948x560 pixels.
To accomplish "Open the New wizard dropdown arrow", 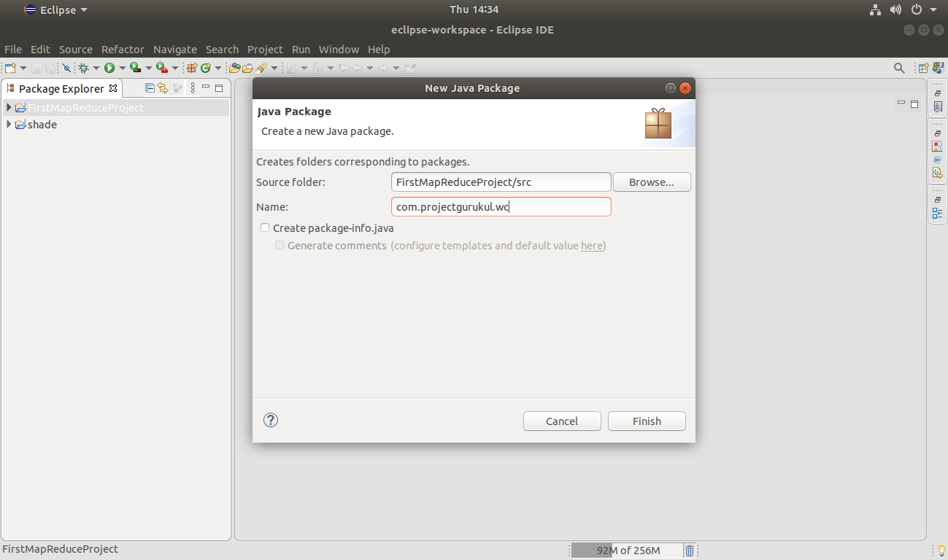I will 23,68.
